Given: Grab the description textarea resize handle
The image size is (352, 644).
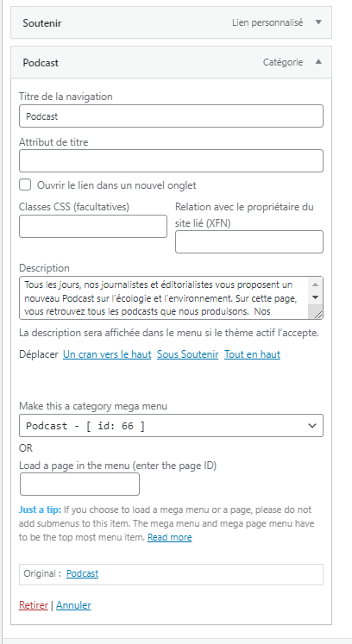Looking at the screenshot, I should (317, 314).
